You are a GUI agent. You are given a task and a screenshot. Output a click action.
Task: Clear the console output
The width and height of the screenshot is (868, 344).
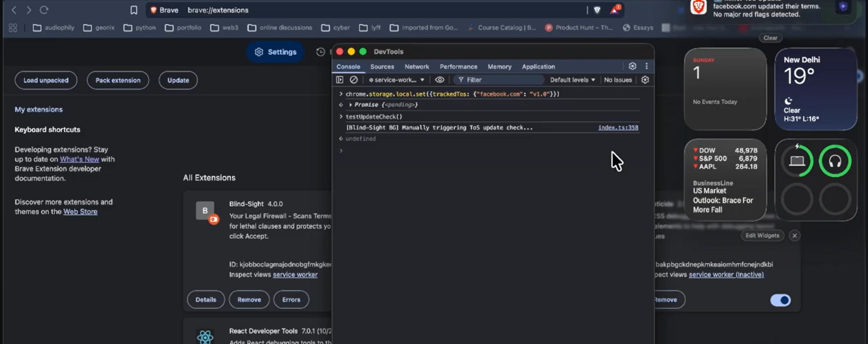click(x=354, y=80)
